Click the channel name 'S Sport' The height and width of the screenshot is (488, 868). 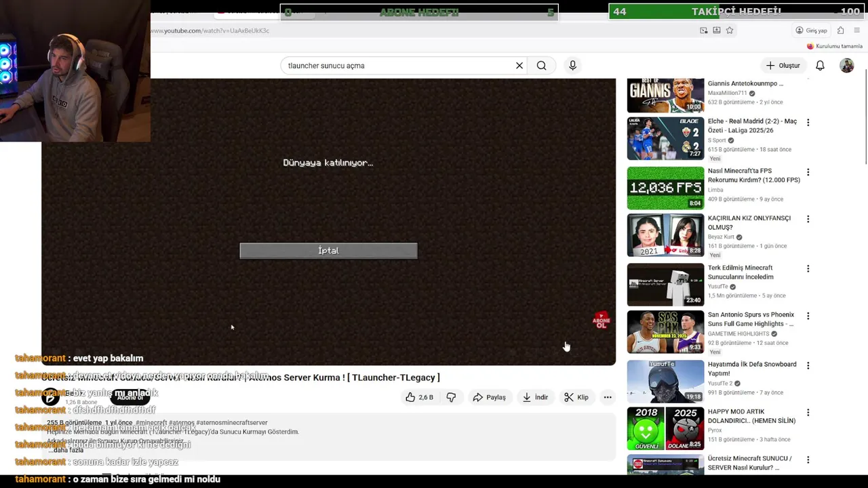tap(717, 140)
